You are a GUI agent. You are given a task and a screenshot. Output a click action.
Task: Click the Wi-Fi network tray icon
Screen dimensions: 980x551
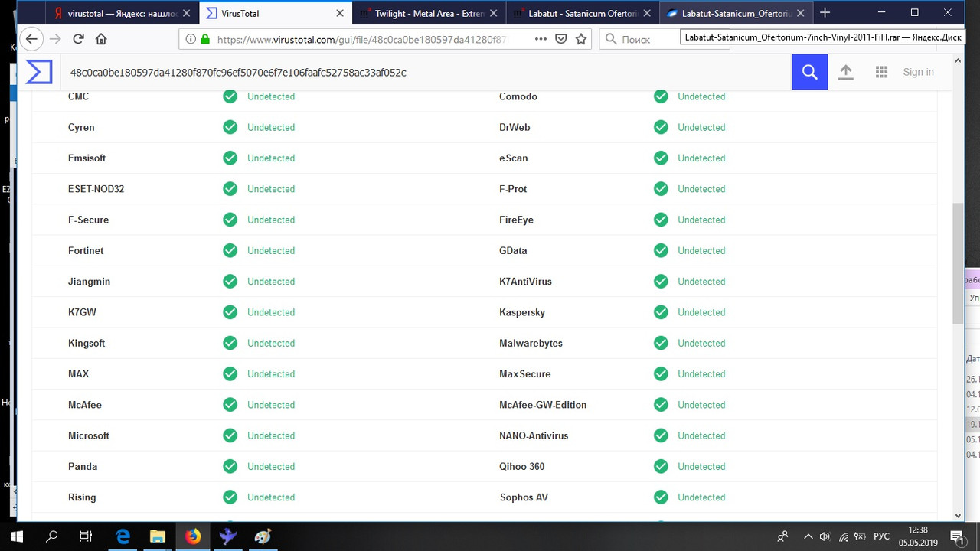pos(842,536)
